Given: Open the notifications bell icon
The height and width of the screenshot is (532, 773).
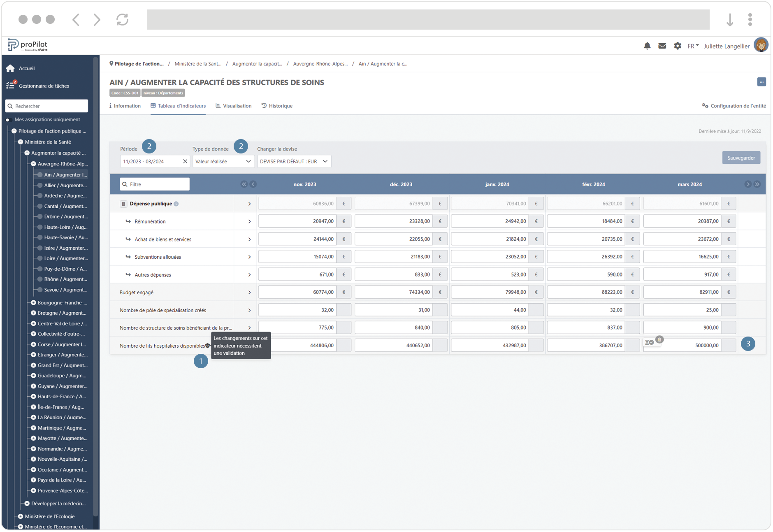Looking at the screenshot, I should click(x=647, y=46).
